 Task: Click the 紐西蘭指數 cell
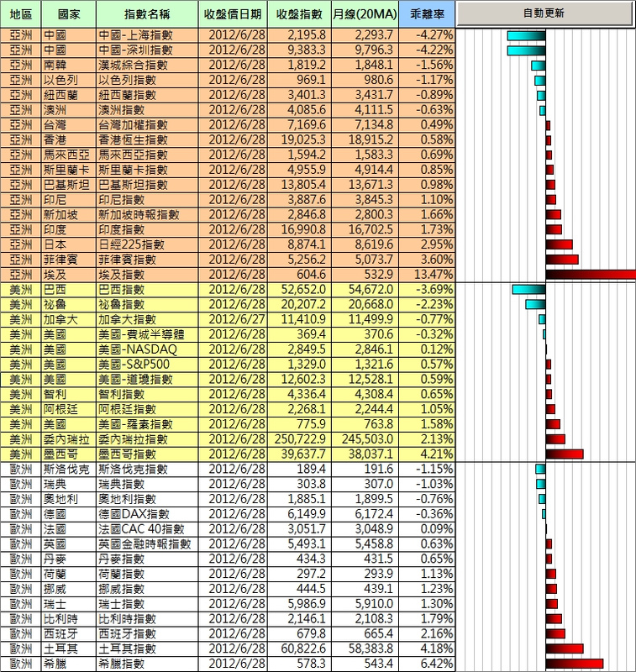147,95
